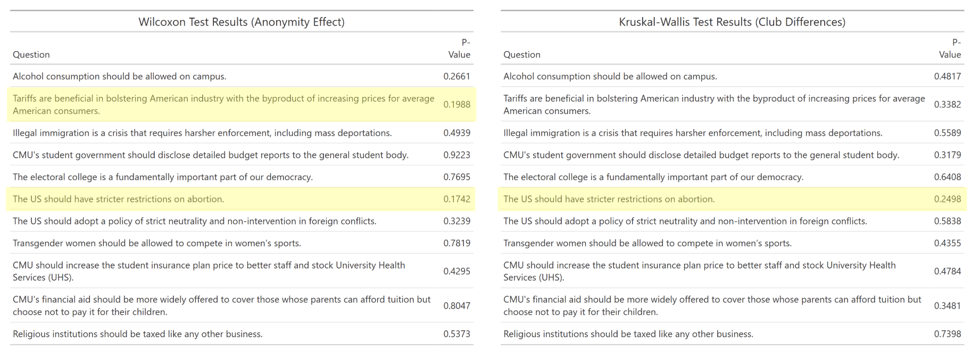Viewport: 980px width, 358px height.
Task: Click the 0.2498 p-value cell
Action: coord(948,199)
